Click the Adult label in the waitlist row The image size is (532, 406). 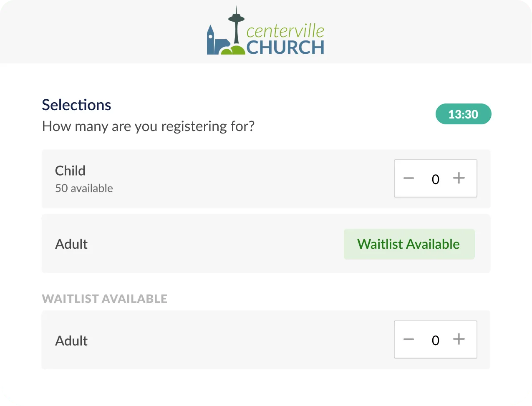pos(71,340)
